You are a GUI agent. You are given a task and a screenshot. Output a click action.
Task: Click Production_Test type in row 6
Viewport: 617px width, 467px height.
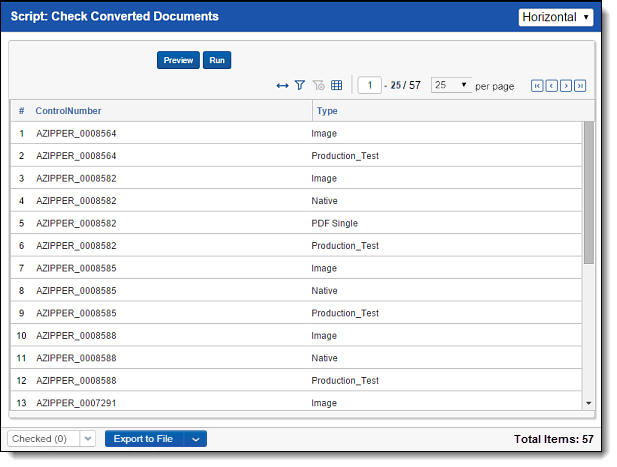click(345, 245)
